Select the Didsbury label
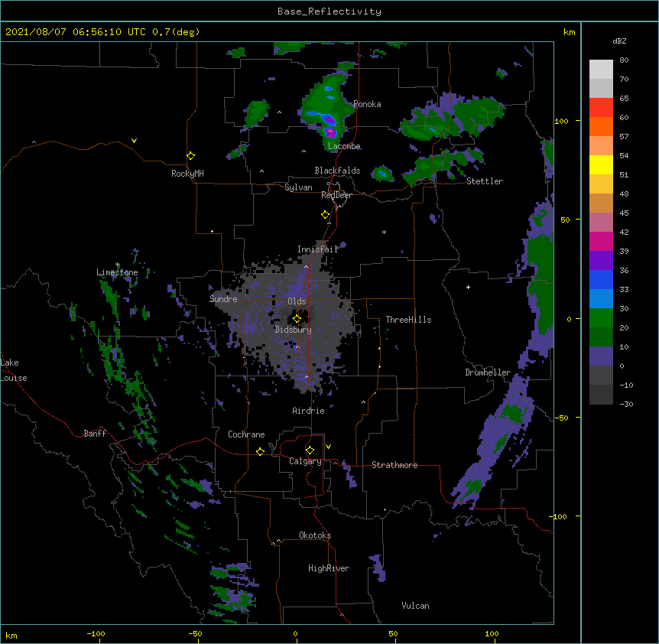 pyautogui.click(x=294, y=330)
